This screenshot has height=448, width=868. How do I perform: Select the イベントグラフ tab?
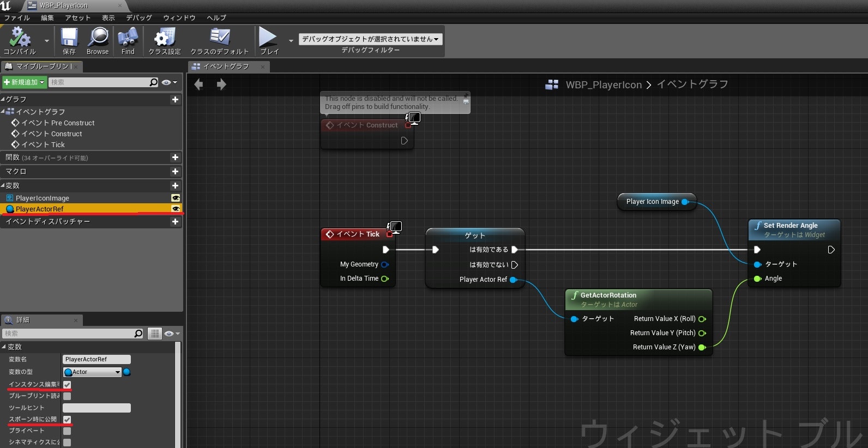(226, 66)
